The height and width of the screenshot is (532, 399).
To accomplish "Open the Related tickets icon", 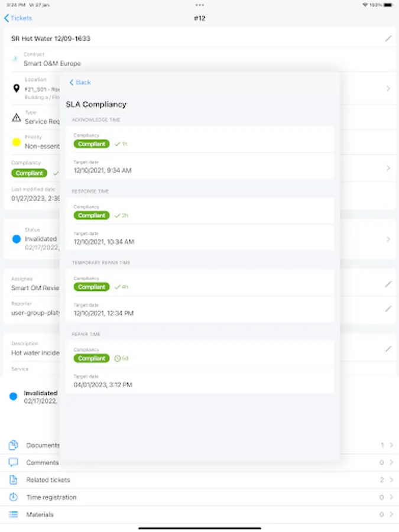I will point(13,479).
